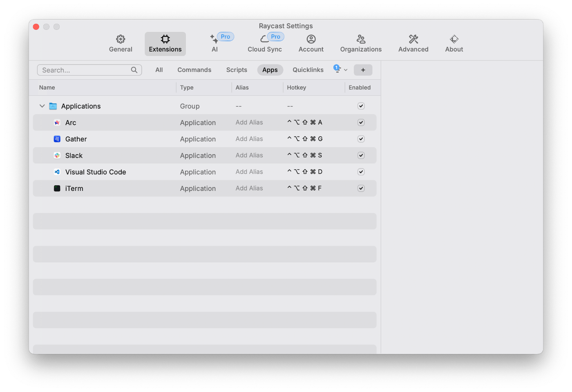
Task: Click the plus button to add extension
Action: [x=363, y=70]
